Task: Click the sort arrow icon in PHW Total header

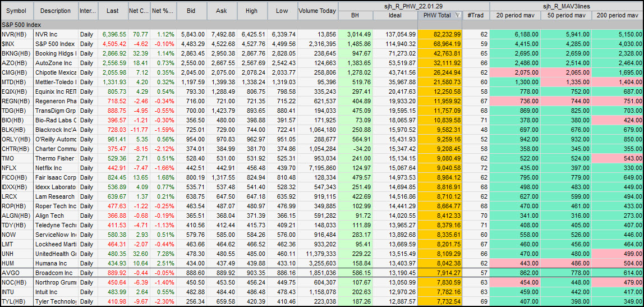Action: pos(458,15)
